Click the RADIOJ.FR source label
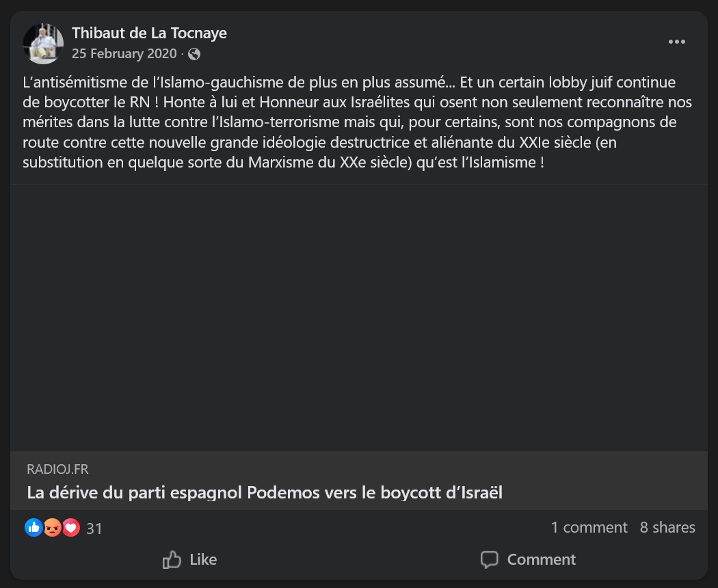 pos(57,469)
